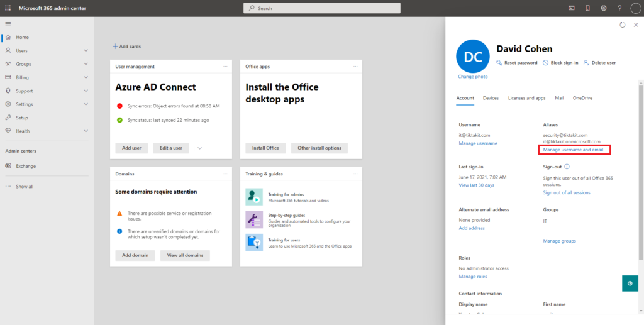Open Training for admins
Image resolution: width=644 pixels, height=325 pixels.
tap(286, 194)
